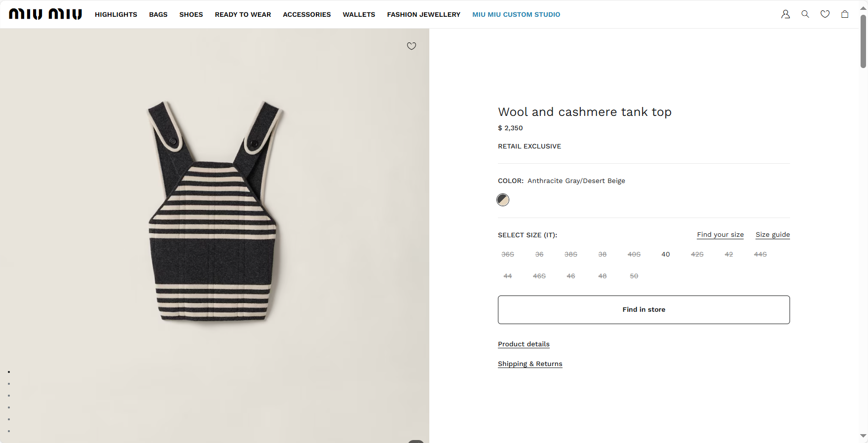Click the Miu Miu logo
This screenshot has height=443, width=868.
click(45, 14)
